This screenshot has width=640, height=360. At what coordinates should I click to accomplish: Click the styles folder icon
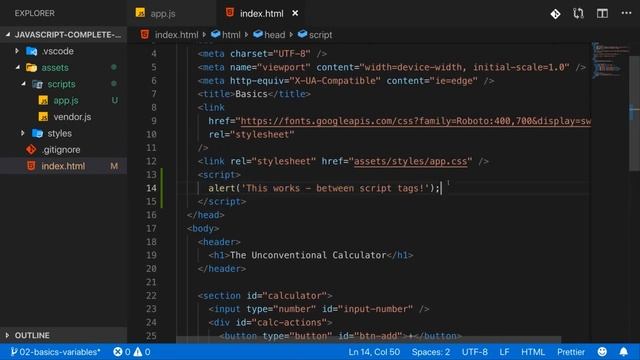tap(38, 133)
